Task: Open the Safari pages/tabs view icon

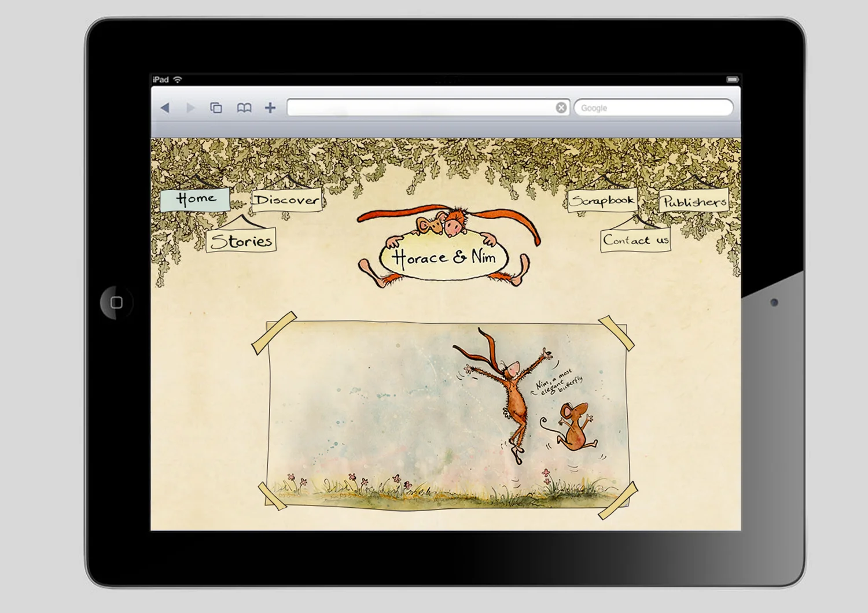Action: (x=216, y=108)
